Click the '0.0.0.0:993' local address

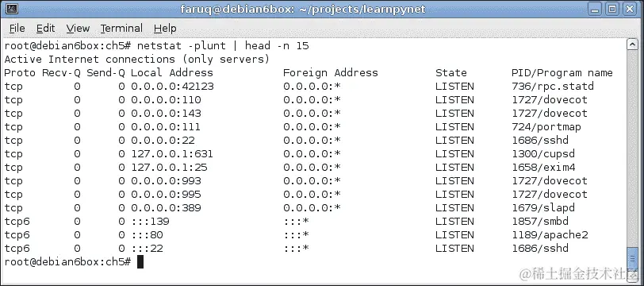coord(166,181)
